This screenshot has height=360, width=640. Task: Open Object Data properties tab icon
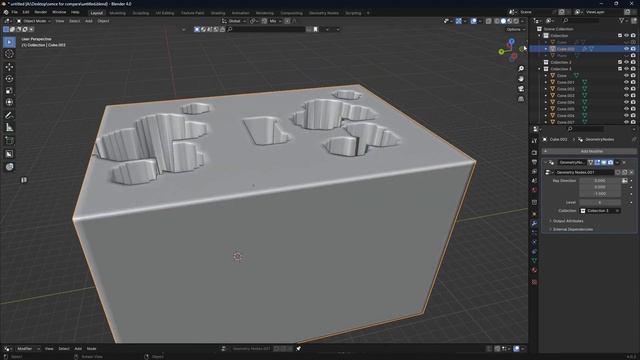(534, 260)
